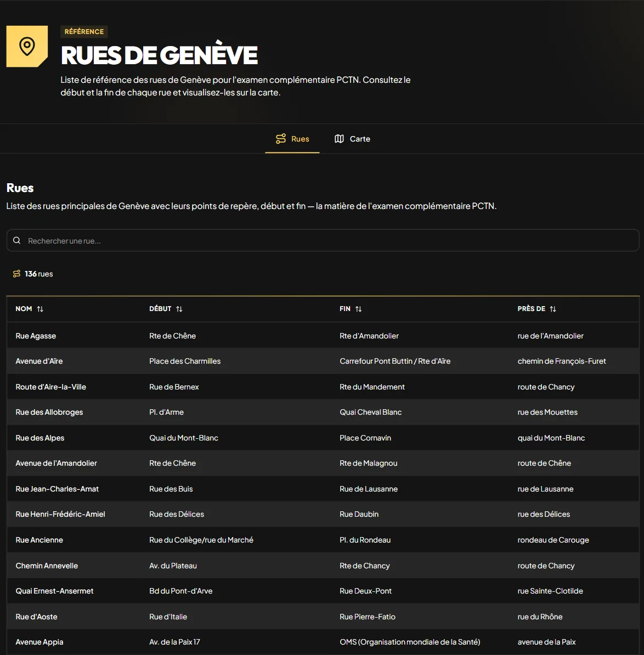Select Rue Ancienne street name
Viewport: 644px width, 655px height.
tap(39, 540)
